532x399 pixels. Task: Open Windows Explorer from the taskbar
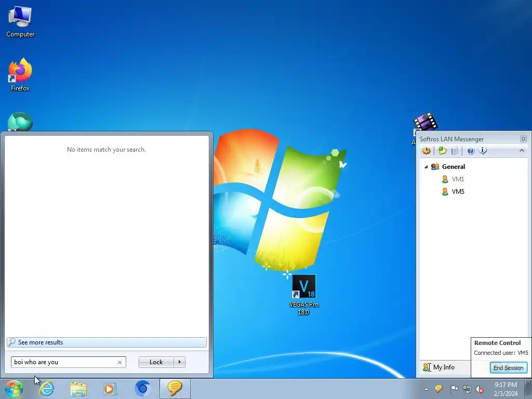click(x=78, y=389)
